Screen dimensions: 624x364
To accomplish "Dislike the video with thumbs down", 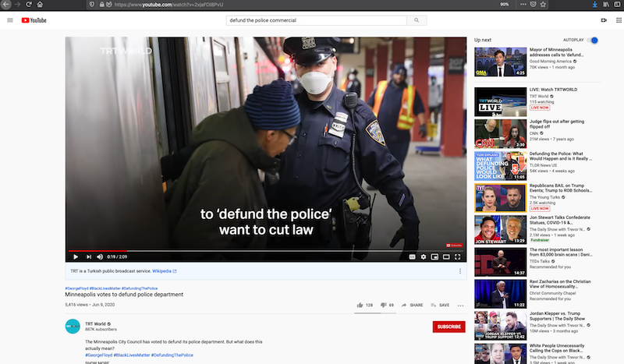I will (384, 305).
